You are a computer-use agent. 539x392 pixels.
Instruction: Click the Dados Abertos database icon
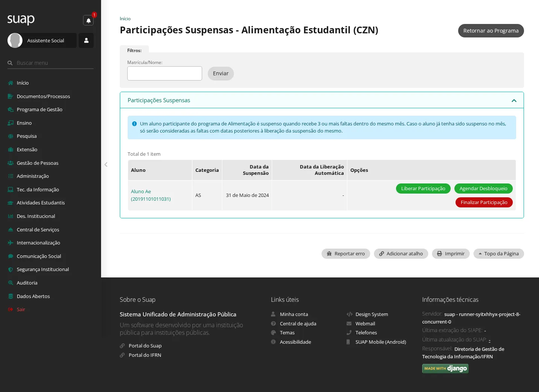[10, 296]
